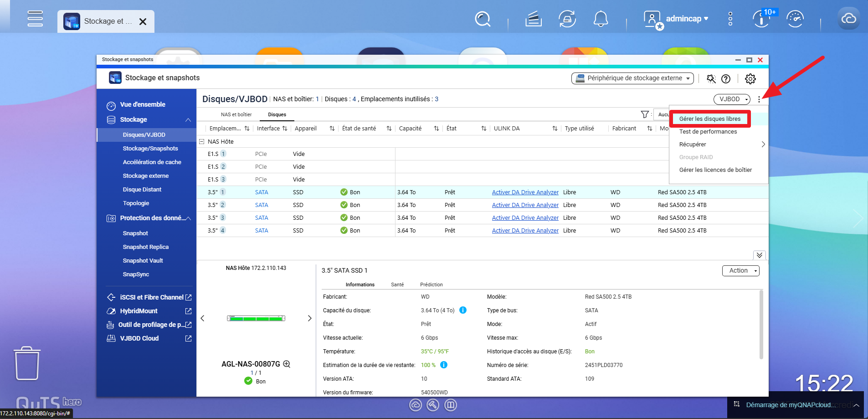This screenshot has width=868, height=419.
Task: Open the Santé detail tab
Action: pyautogui.click(x=397, y=285)
